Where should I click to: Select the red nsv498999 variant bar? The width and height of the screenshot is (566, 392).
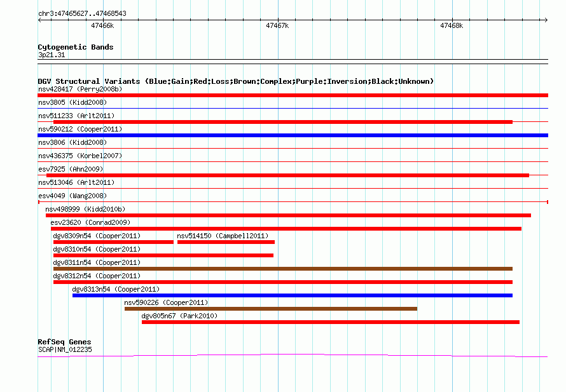[x=289, y=215]
